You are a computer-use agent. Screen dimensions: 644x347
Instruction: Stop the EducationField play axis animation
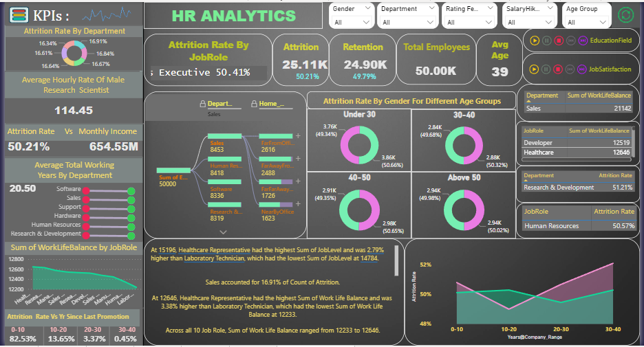point(559,41)
